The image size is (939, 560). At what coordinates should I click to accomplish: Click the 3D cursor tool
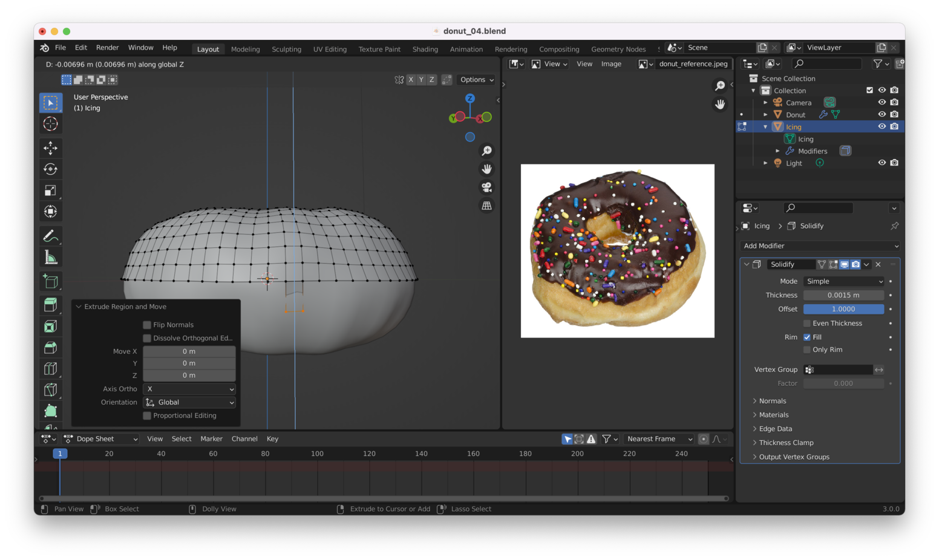click(x=51, y=124)
